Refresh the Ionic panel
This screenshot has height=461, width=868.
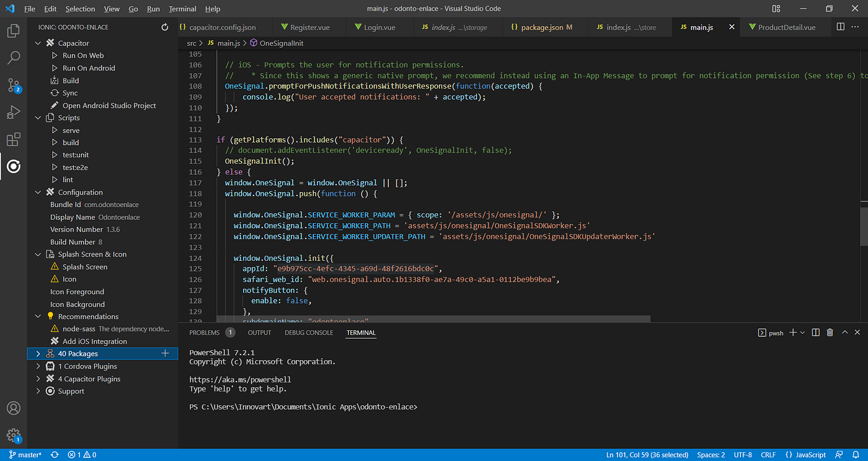[x=164, y=27]
